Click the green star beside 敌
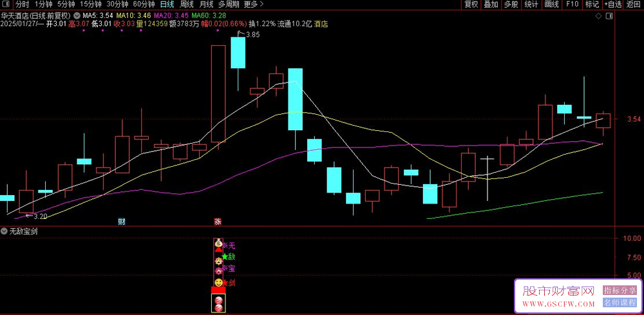The height and width of the screenshot is (315, 644). [x=224, y=257]
